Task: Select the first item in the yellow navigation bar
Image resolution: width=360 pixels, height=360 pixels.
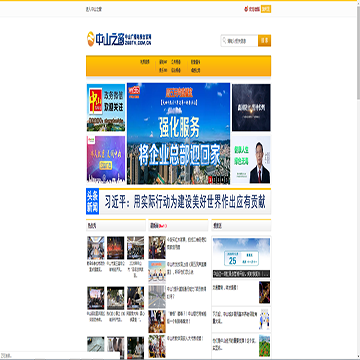Action: point(144,62)
